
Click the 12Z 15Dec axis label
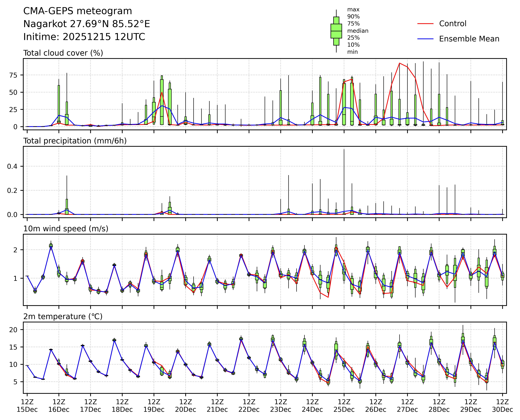[x=27, y=406]
